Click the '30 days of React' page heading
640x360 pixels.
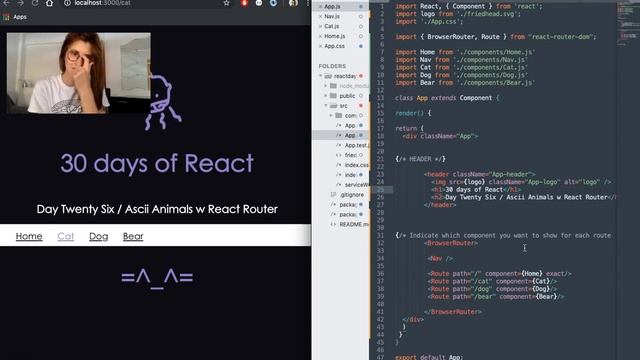157,163
